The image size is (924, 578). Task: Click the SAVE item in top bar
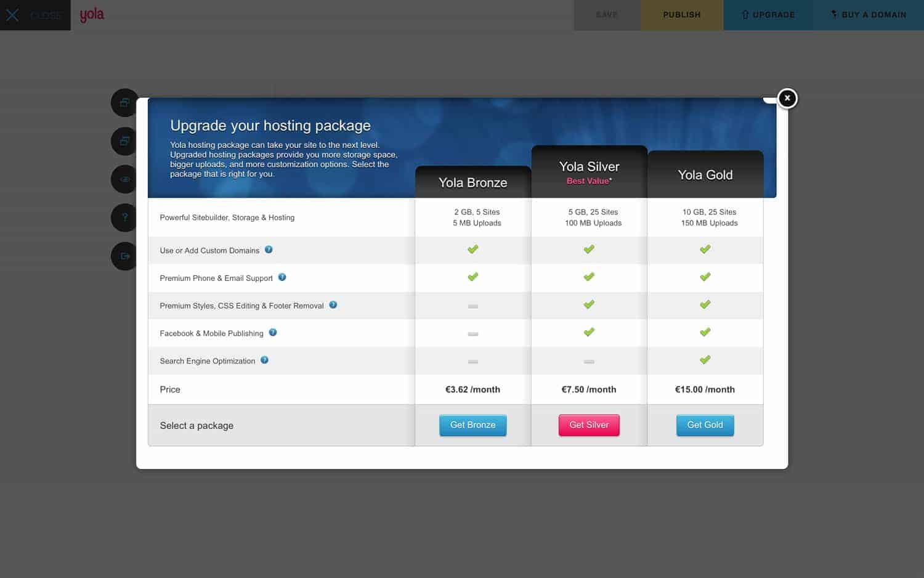[x=607, y=15]
